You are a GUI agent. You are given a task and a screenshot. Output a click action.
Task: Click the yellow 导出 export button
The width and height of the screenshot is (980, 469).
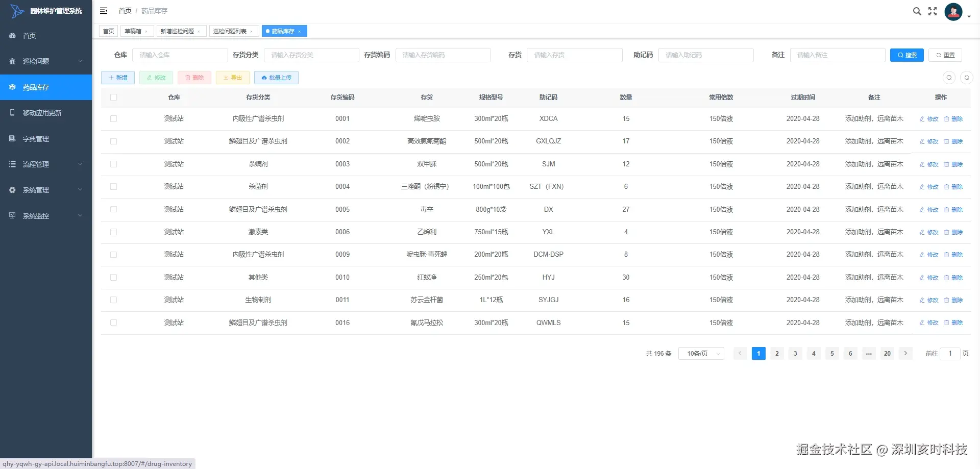click(233, 78)
